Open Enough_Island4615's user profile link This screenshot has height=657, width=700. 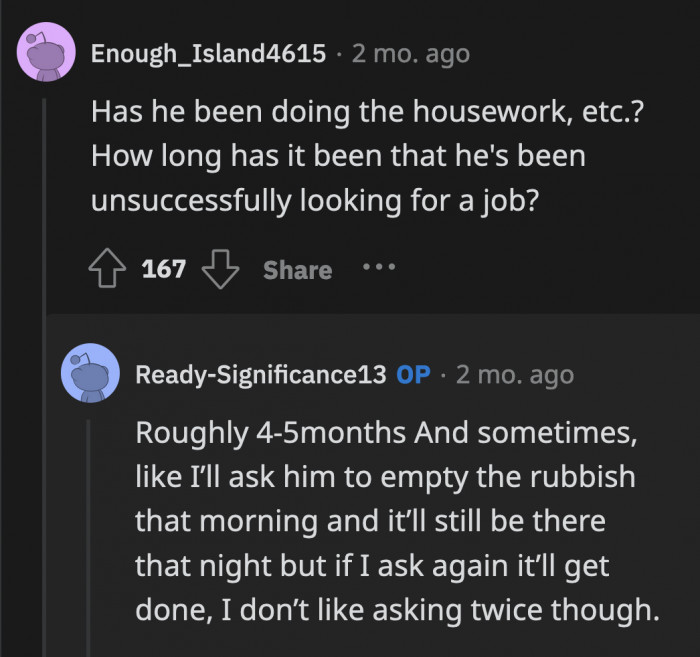tap(208, 53)
